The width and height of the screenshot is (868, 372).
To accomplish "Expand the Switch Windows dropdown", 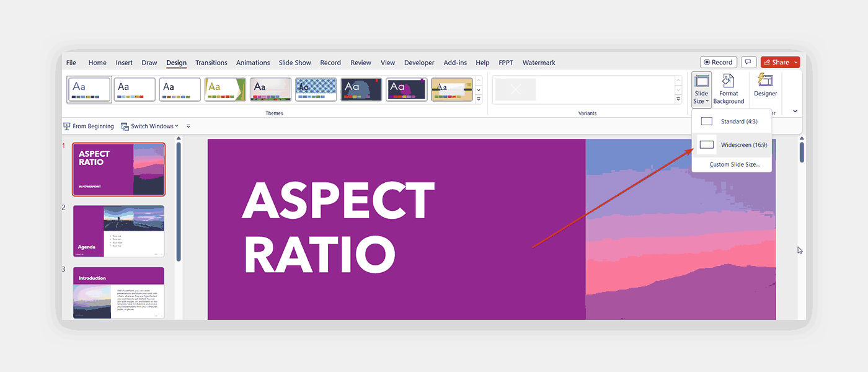I will pos(149,126).
